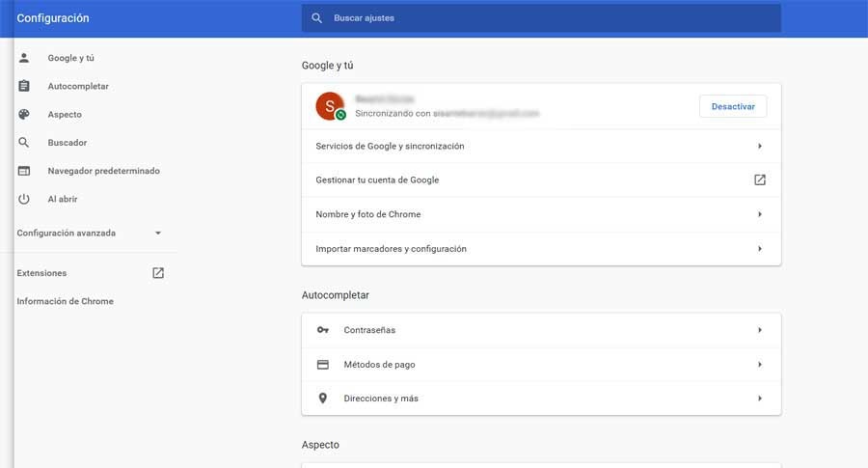Click the magnifier icon beside Buscador

pyautogui.click(x=24, y=143)
